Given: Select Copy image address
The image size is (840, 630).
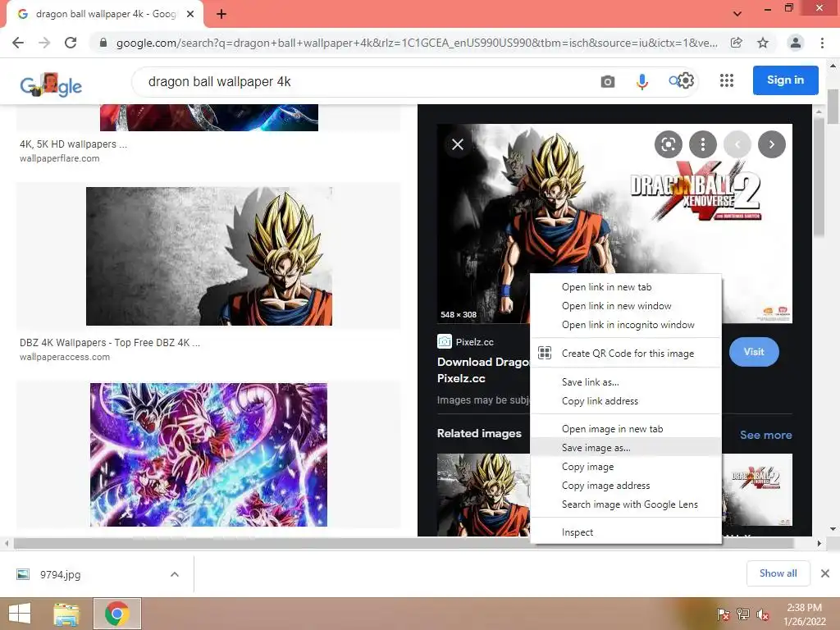Looking at the screenshot, I should pos(626,486).
